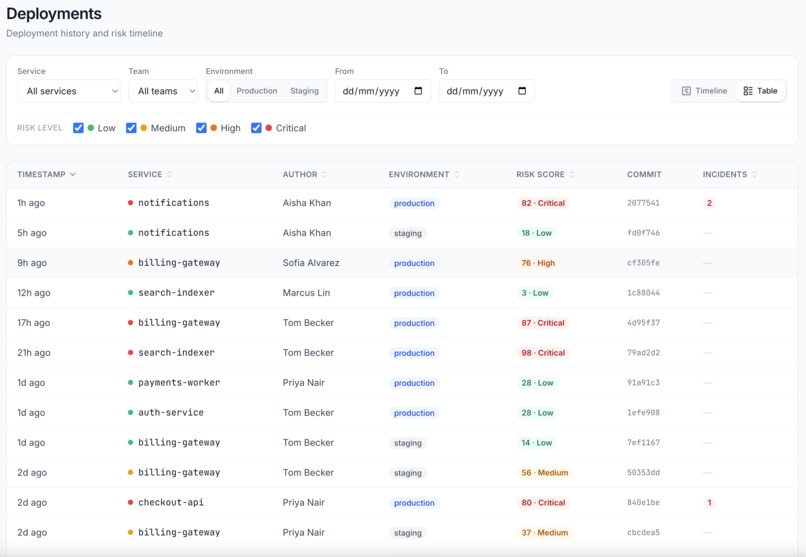Click commit hash 840e1be
The height and width of the screenshot is (557, 806).
643,503
